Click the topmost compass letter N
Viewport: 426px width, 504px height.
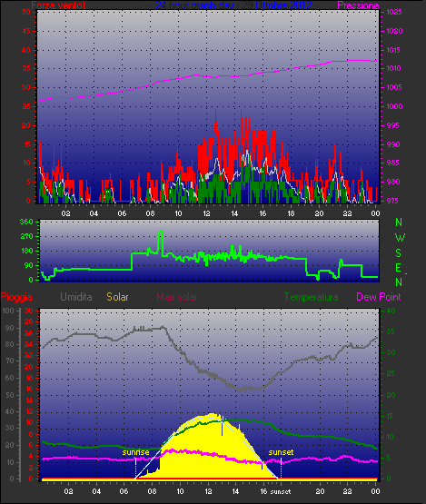pos(399,222)
